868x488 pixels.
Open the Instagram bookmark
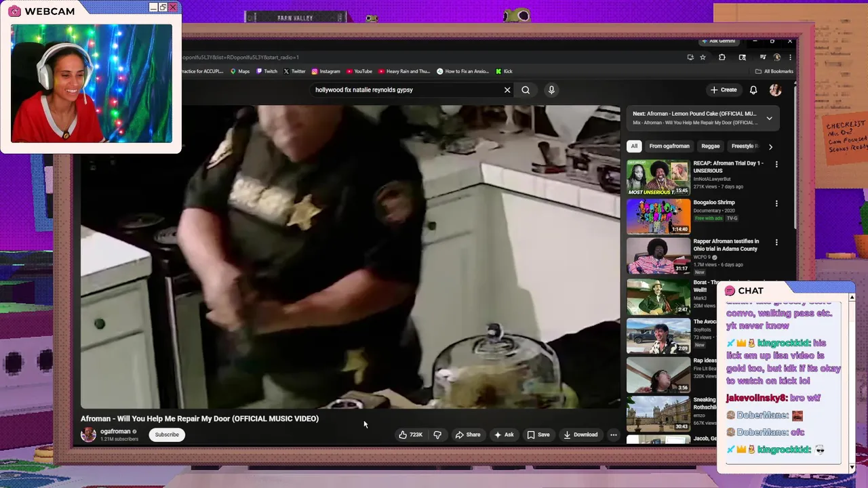pyautogui.click(x=325, y=71)
